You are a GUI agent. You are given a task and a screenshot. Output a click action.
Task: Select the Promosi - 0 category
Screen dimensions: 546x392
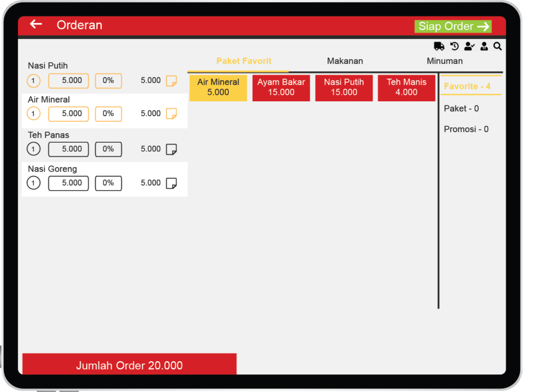pos(466,129)
